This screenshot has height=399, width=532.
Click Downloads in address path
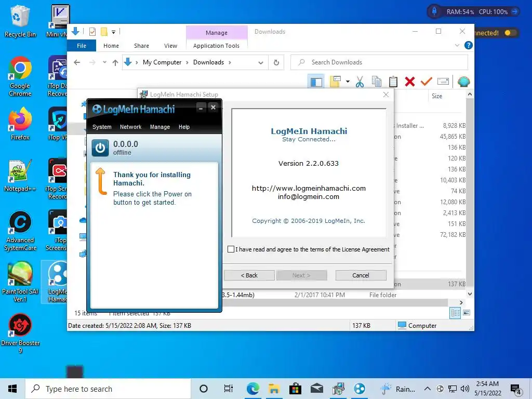(208, 62)
